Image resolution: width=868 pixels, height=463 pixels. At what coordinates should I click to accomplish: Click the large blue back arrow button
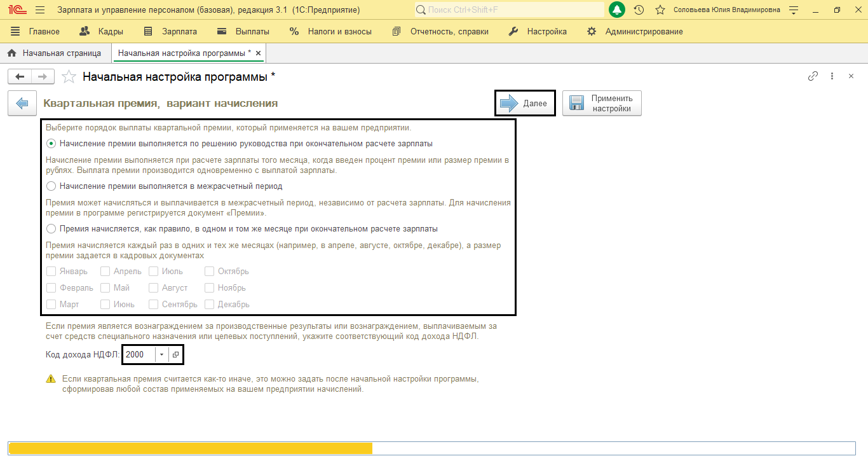(22, 104)
